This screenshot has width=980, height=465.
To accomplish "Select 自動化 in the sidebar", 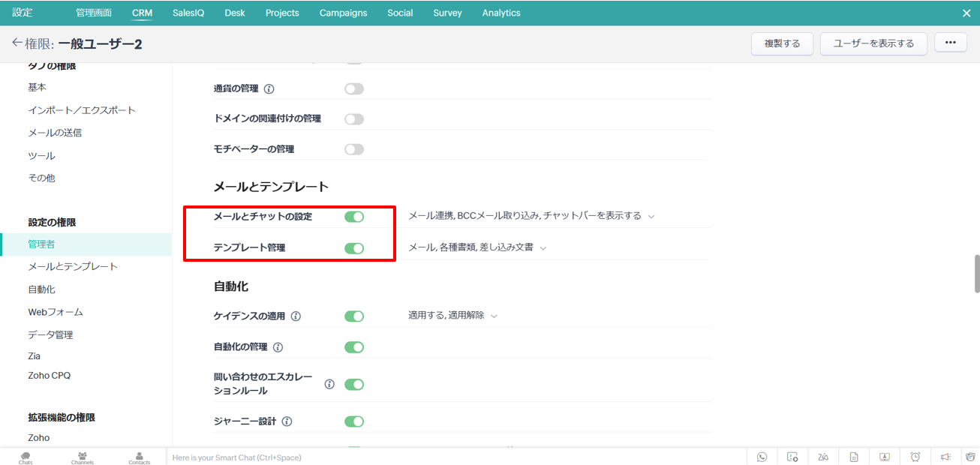I will point(41,289).
